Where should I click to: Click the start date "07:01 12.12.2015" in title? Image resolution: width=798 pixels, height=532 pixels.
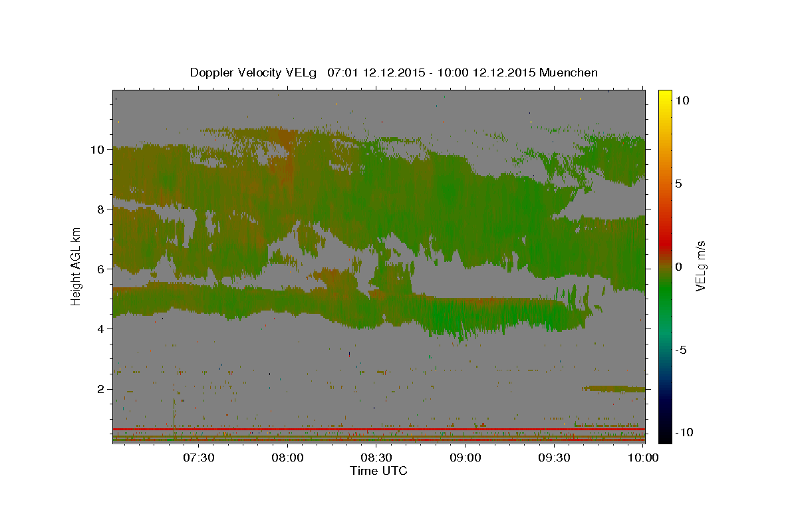376,72
